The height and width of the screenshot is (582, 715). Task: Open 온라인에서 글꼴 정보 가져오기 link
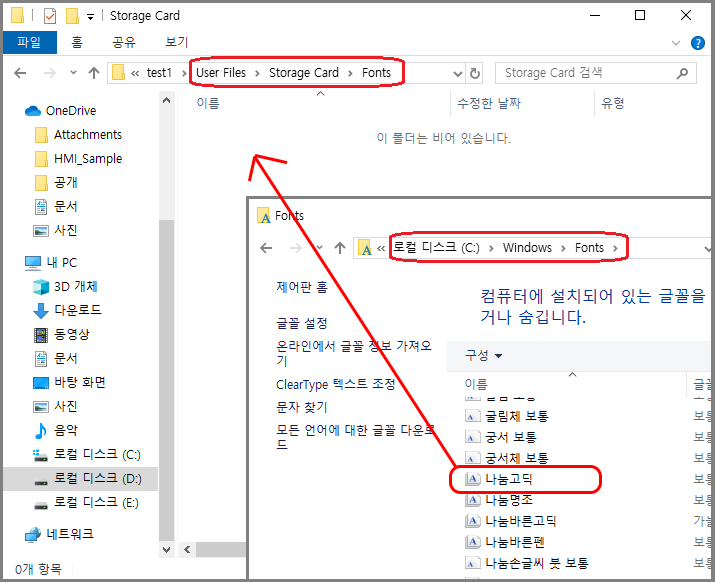click(353, 353)
